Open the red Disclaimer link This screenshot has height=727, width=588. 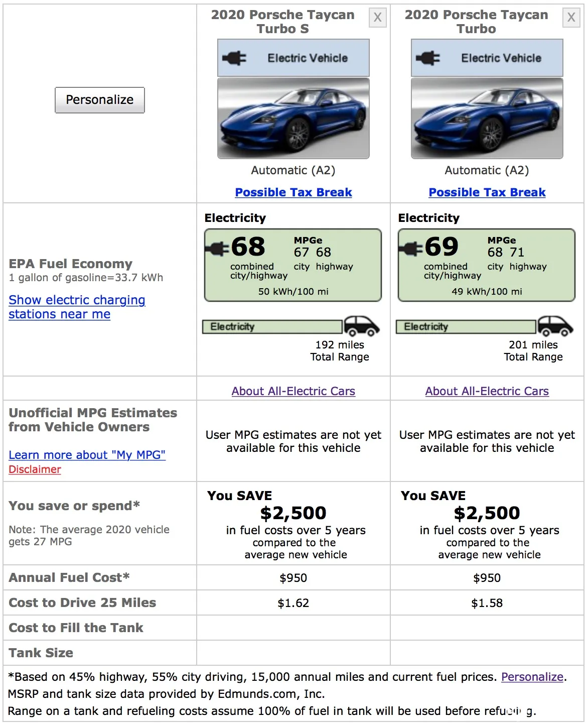point(35,469)
